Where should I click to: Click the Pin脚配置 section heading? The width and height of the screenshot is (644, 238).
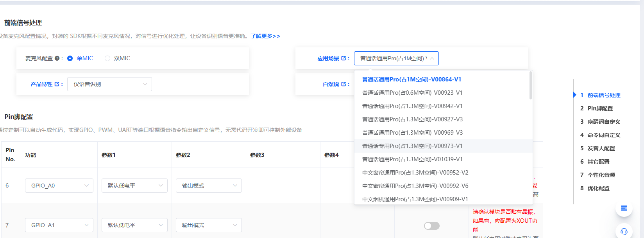[x=19, y=117]
